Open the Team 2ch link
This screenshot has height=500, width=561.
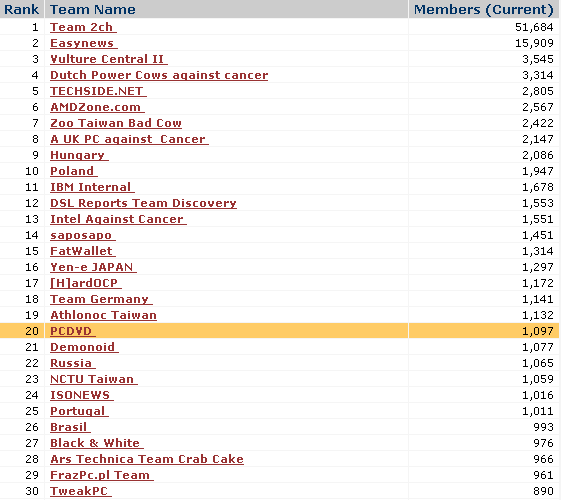(x=83, y=27)
